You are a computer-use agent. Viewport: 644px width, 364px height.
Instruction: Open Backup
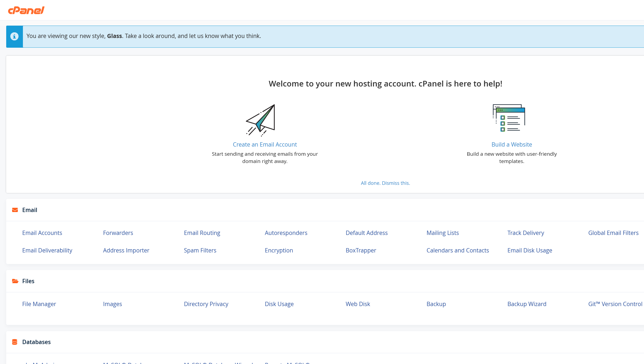436,304
